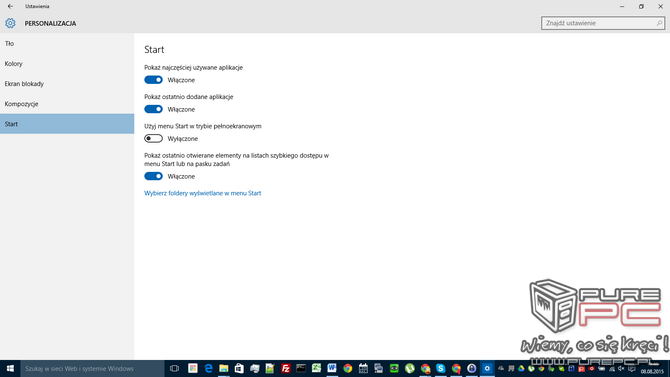Click the 'Znajdź ustawienie' search field

point(602,23)
